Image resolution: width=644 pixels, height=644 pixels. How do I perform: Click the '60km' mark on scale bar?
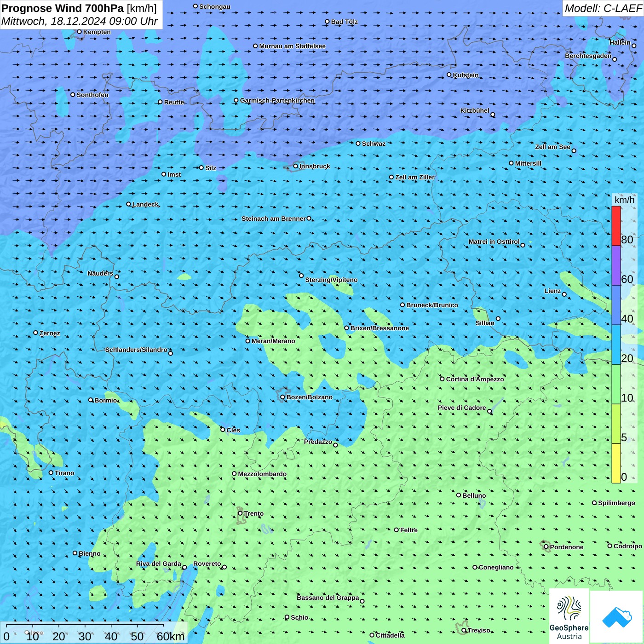(x=171, y=636)
